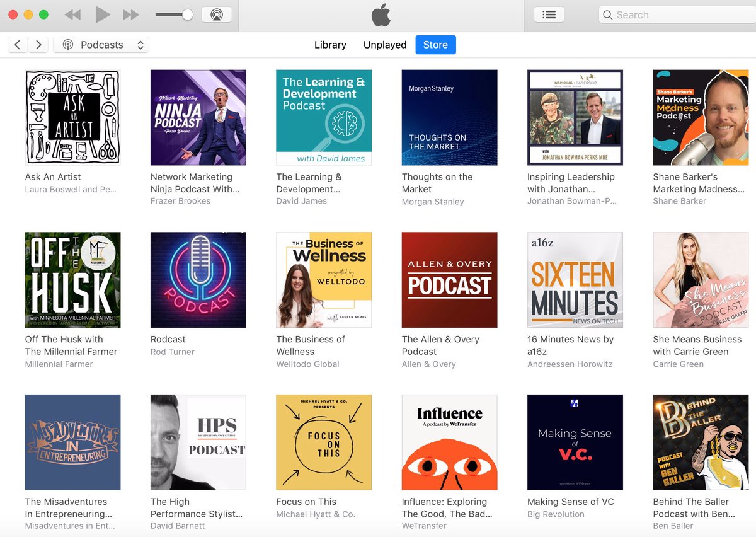This screenshot has width=756, height=537.
Task: Click author name 'Rod Turner'
Action: (173, 352)
